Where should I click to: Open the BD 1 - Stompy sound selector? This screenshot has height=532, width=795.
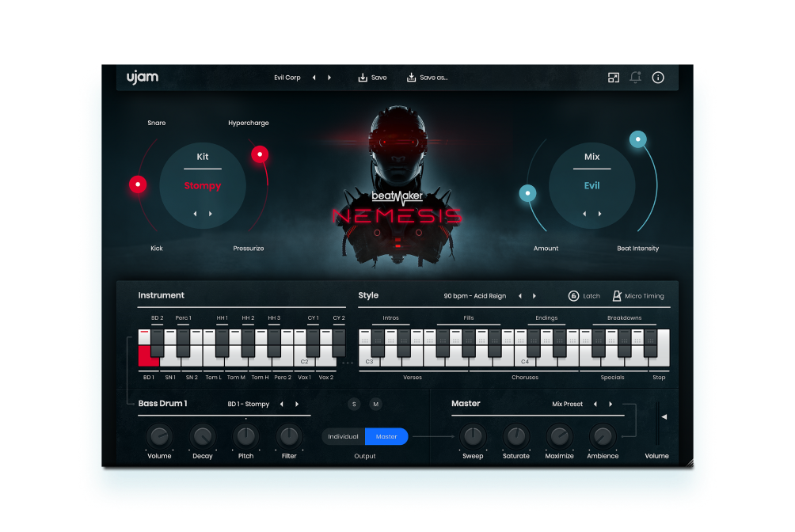249,405
